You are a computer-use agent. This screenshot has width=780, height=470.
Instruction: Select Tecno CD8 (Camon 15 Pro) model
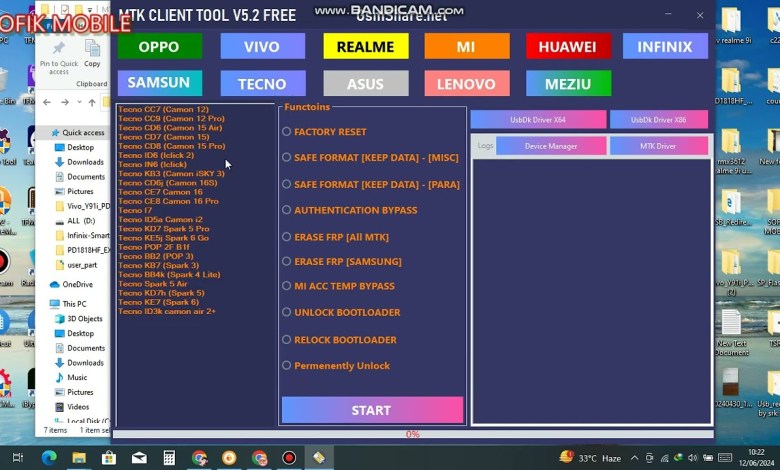tap(172, 146)
